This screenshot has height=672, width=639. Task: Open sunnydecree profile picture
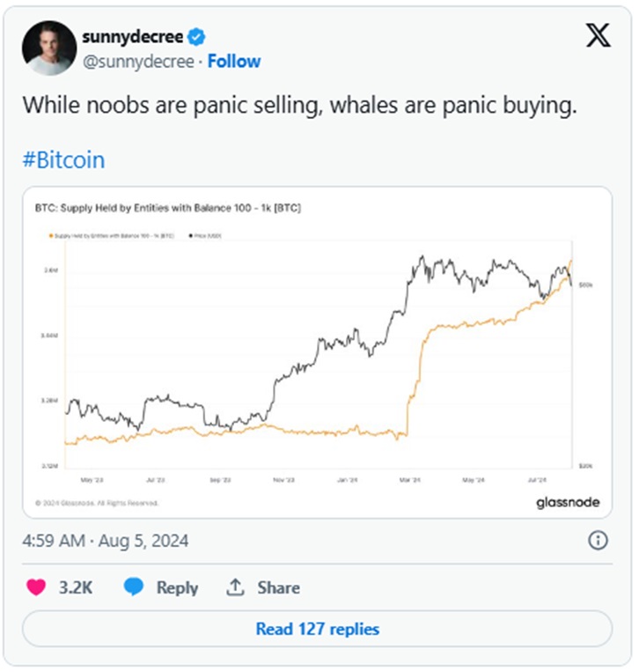tap(49, 48)
